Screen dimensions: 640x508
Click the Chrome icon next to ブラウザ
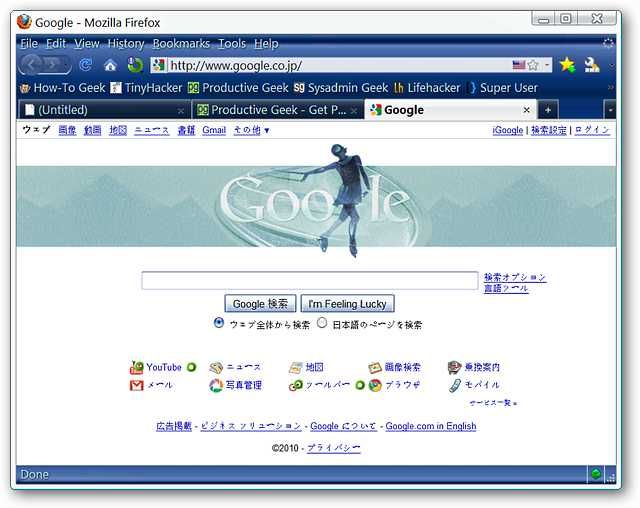[375, 385]
